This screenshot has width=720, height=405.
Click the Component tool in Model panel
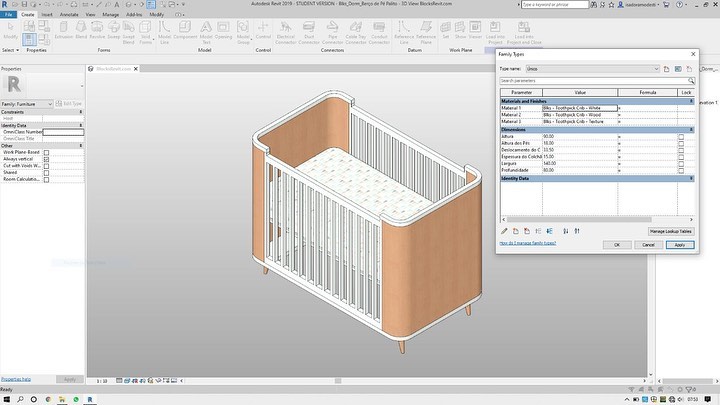tap(185, 30)
